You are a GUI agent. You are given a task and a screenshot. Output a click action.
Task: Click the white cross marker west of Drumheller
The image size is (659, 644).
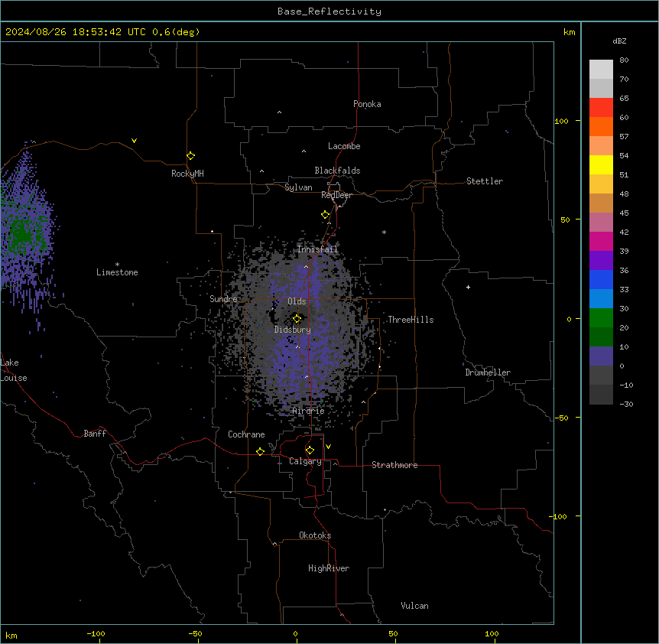tap(468, 287)
